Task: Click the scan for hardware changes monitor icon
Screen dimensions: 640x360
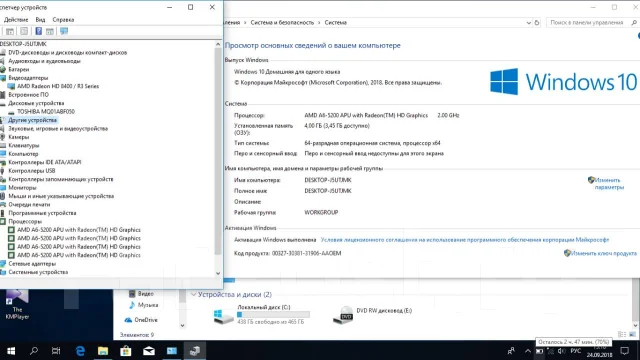Action: (64, 31)
